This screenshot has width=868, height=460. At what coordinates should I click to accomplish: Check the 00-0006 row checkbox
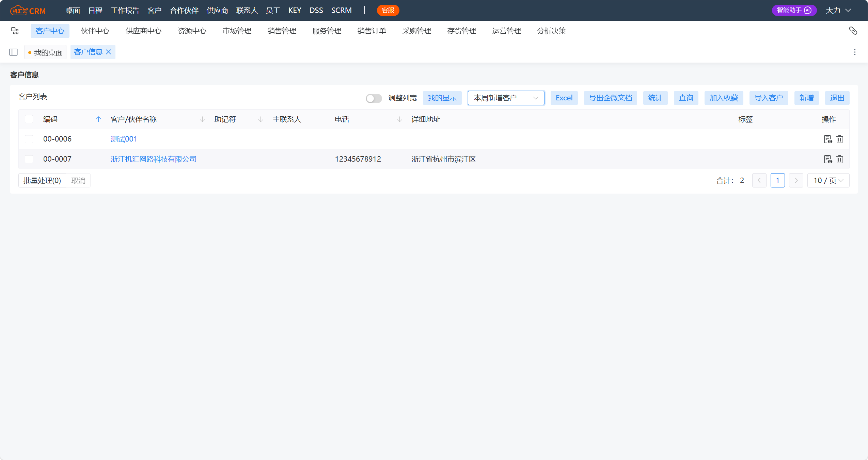29,139
